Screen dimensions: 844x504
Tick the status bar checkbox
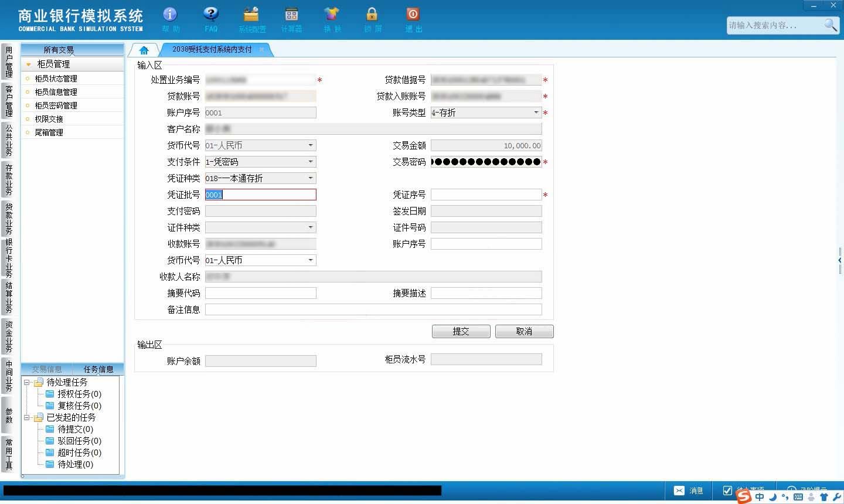coord(727,491)
